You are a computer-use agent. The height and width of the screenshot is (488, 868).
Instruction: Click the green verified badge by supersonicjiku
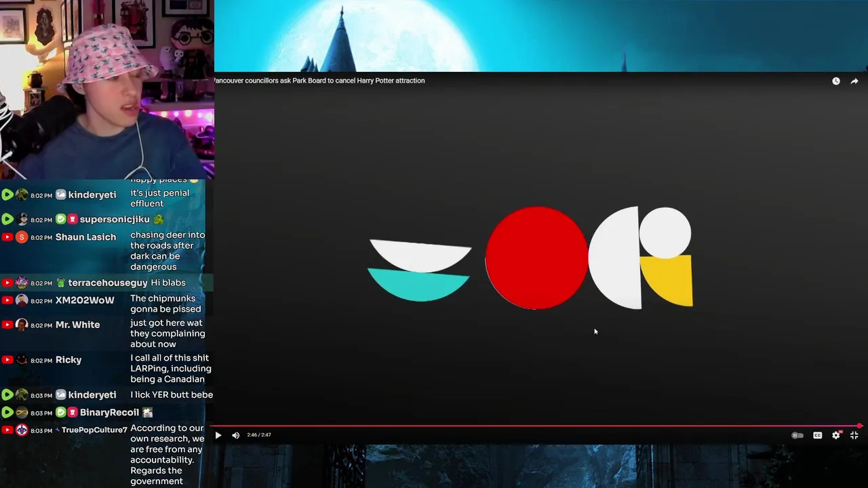pos(61,220)
